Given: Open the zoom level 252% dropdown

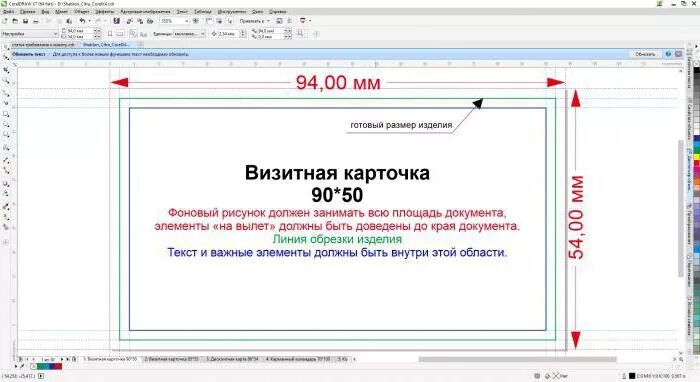Looking at the screenshot, I should coord(175,21).
